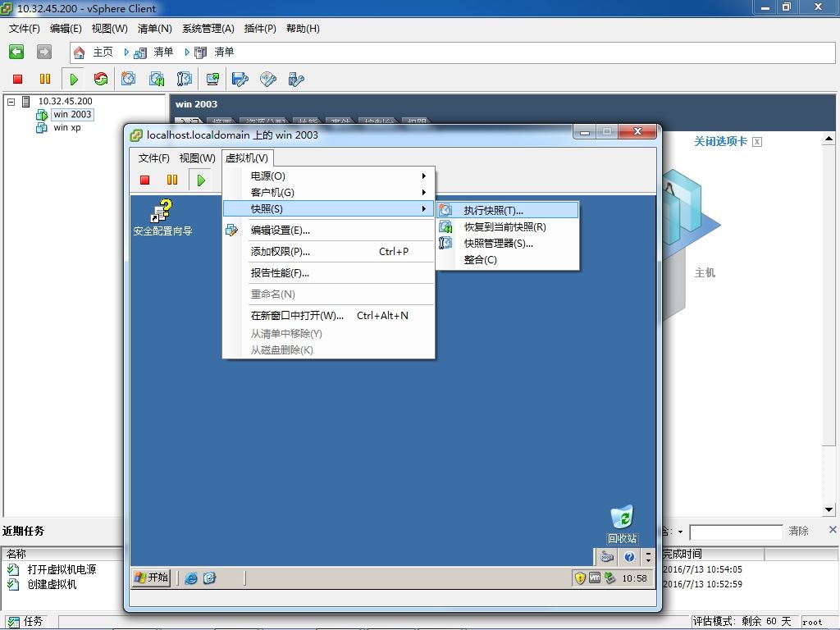Screen dimensions: 840x630
Task: Click 主页 in the navigation breadcrumb
Action: 103,52
